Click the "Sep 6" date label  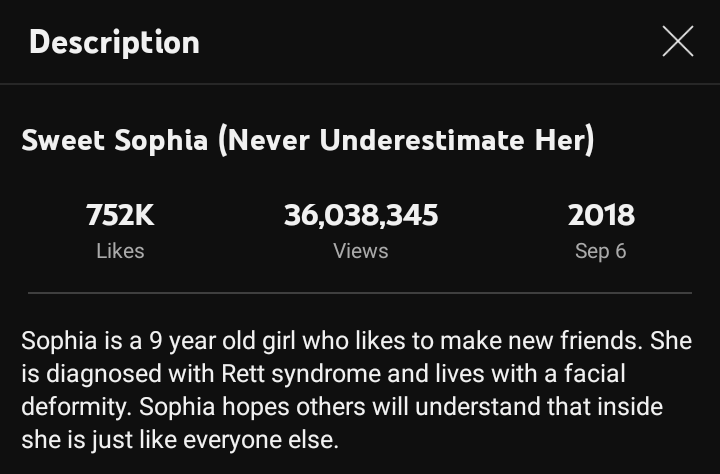[600, 251]
